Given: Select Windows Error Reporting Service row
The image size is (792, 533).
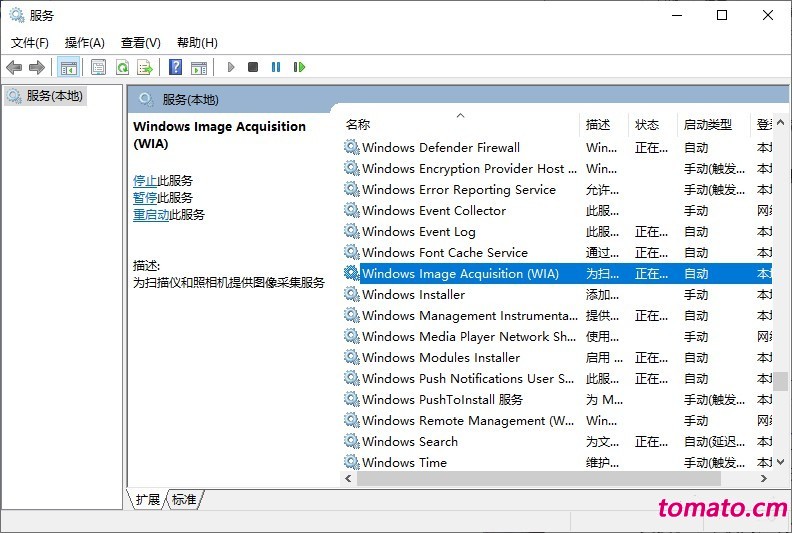Looking at the screenshot, I should click(557, 189).
